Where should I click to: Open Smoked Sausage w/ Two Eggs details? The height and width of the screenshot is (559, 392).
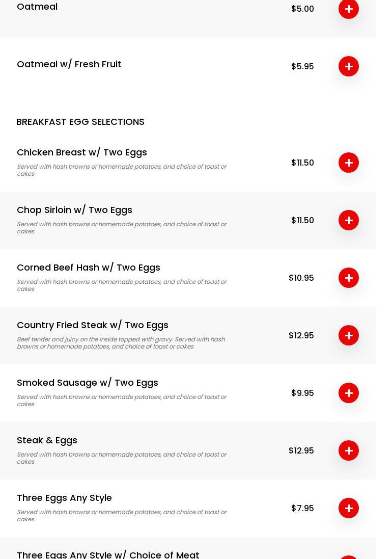click(87, 383)
